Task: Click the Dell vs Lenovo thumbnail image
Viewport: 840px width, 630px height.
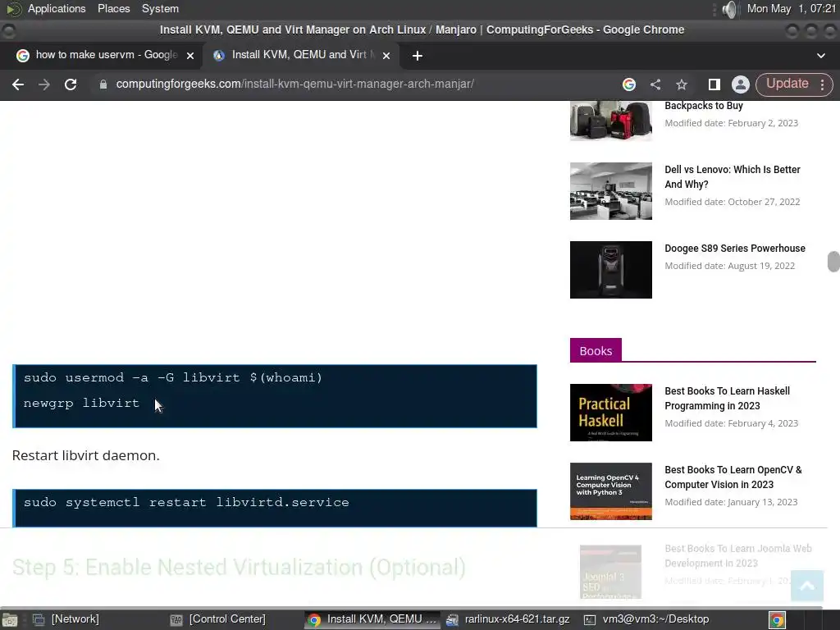Action: [610, 190]
